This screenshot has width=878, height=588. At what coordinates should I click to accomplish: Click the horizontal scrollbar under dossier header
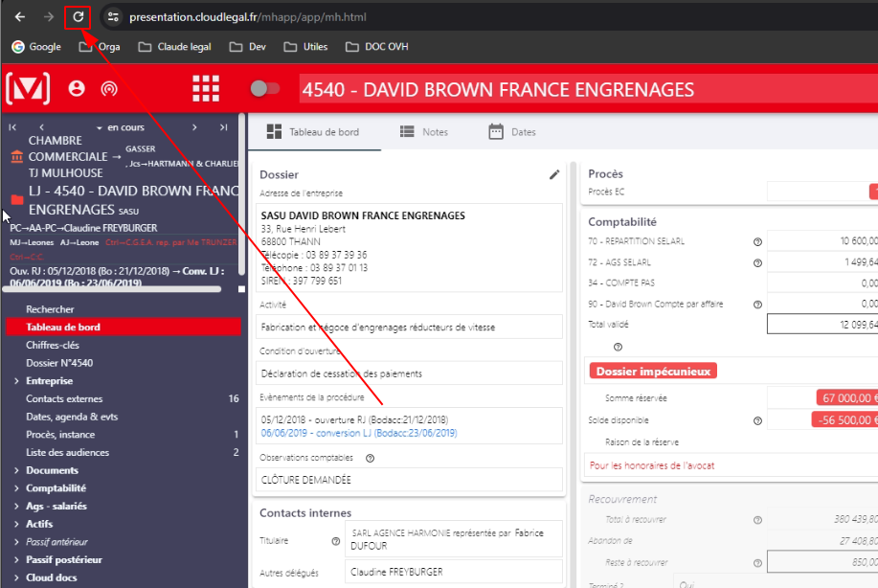click(112, 289)
